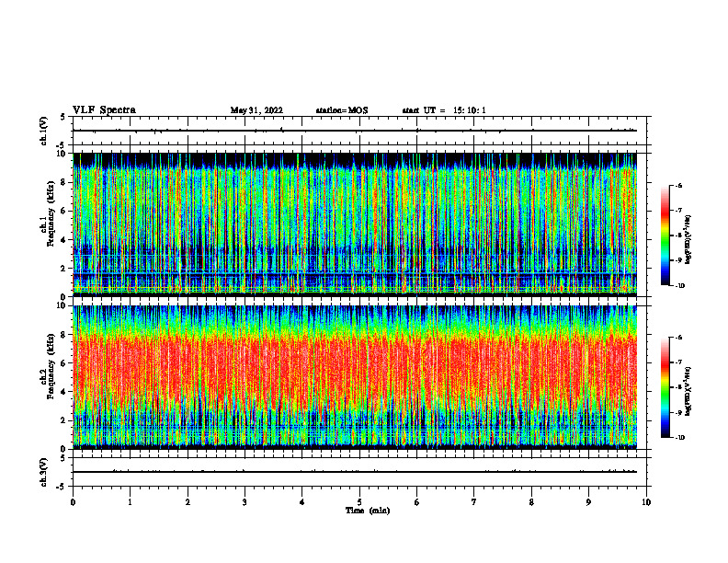Click time axis tick label "1"
This screenshot has height=563, width=728.
[x=130, y=502]
